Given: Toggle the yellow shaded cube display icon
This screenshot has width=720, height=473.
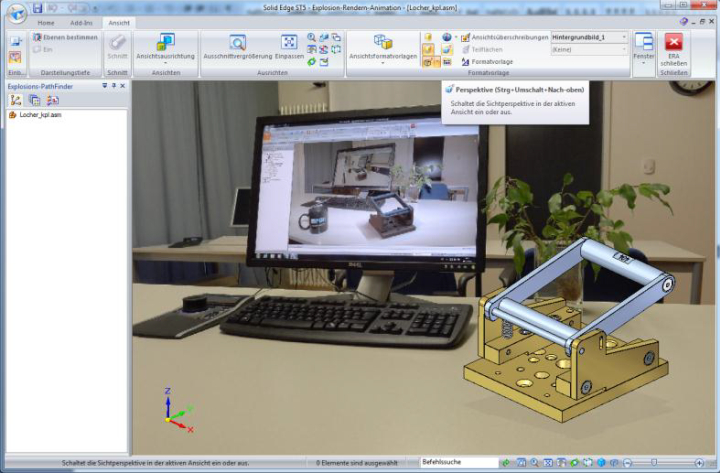Looking at the screenshot, I should point(428,37).
